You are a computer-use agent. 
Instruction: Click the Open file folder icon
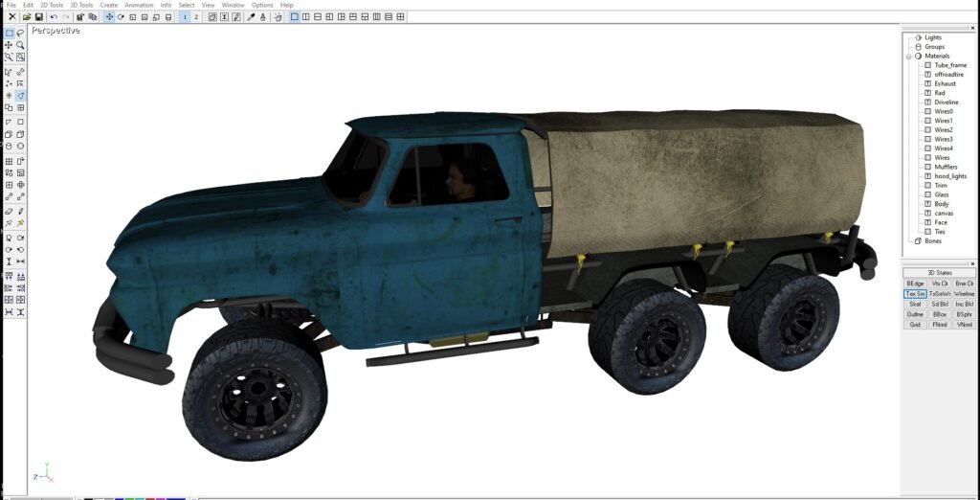(27, 17)
